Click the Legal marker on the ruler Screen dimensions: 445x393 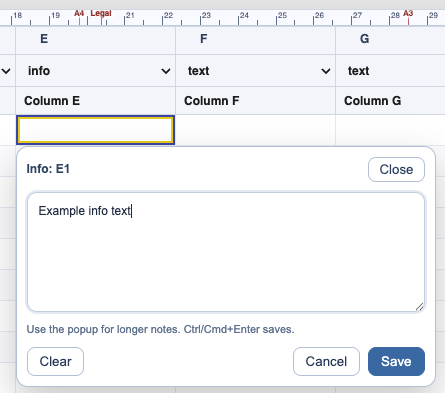point(101,14)
